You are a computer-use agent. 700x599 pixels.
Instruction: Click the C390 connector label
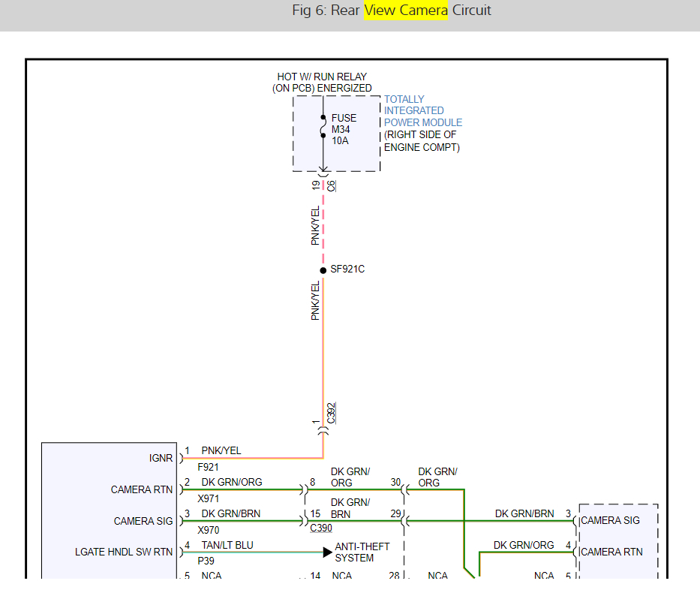click(x=321, y=528)
